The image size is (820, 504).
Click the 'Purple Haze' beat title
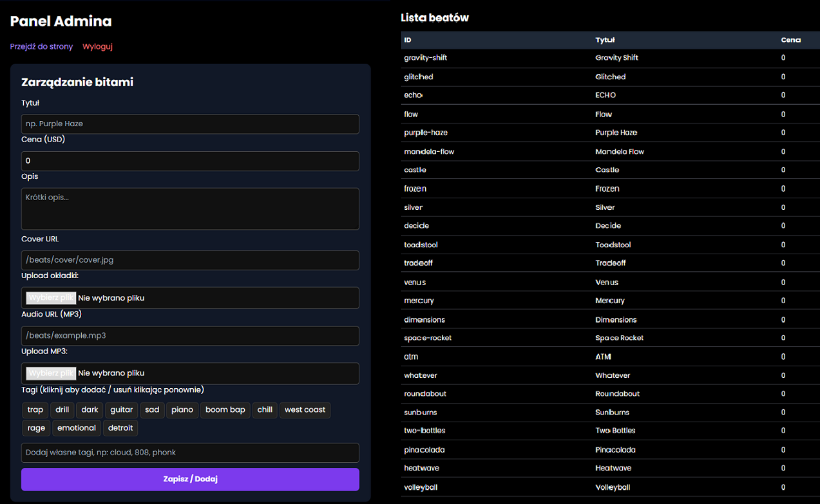[x=616, y=133]
